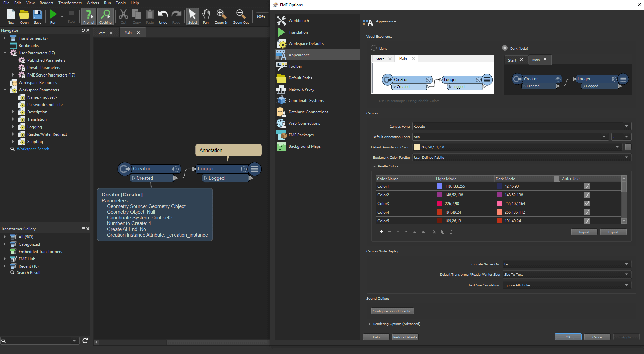This screenshot has width=644, height=354.
Task: Click the palette colors table scrollbar
Action: (624, 200)
